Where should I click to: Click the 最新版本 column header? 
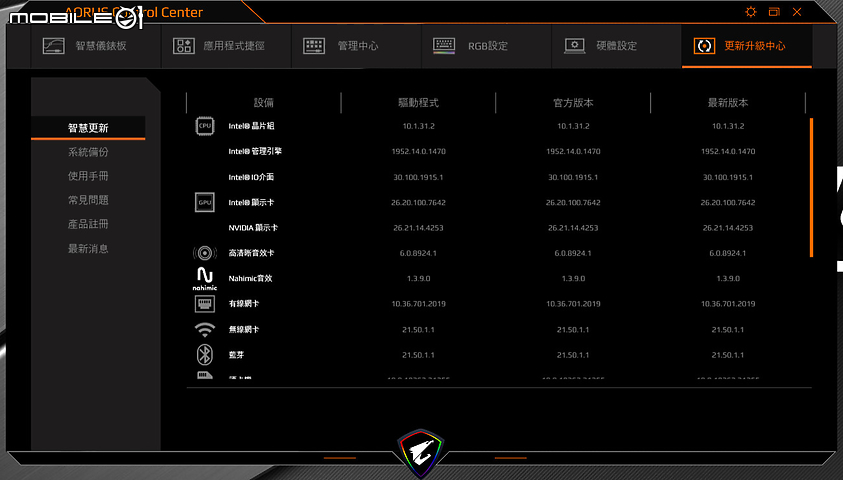[x=728, y=103]
